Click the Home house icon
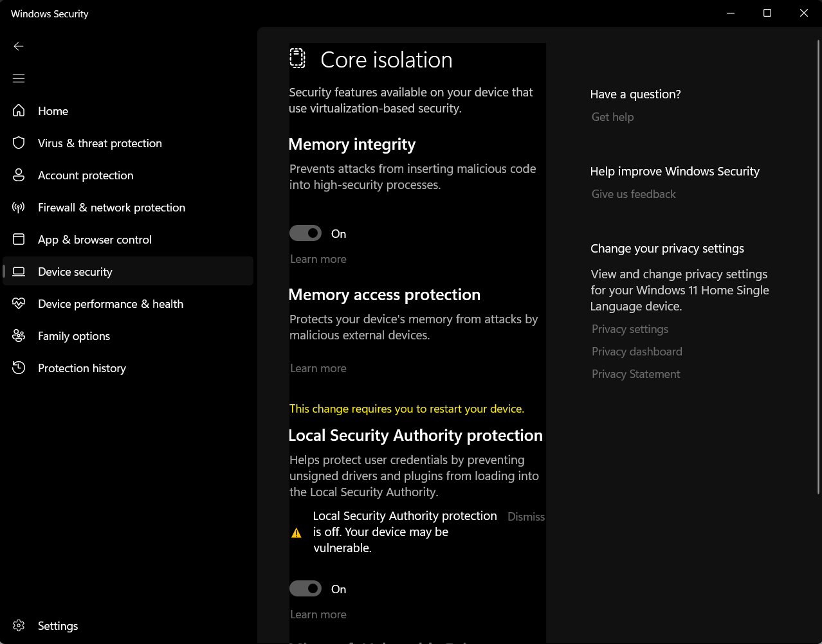Screen dimensions: 822x644 click(x=19, y=111)
